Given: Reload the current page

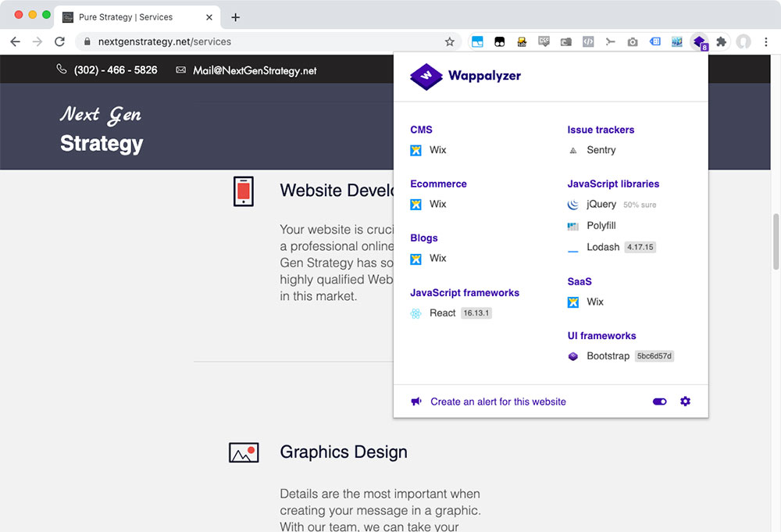Looking at the screenshot, I should 60,42.
